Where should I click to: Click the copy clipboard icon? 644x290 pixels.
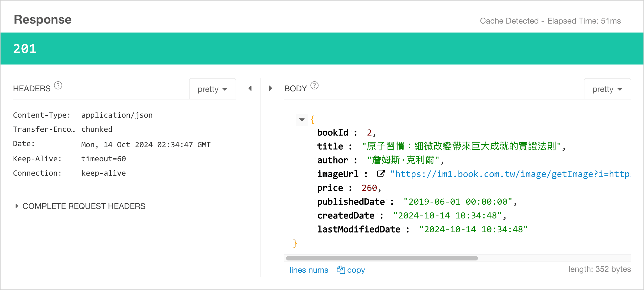[341, 270]
